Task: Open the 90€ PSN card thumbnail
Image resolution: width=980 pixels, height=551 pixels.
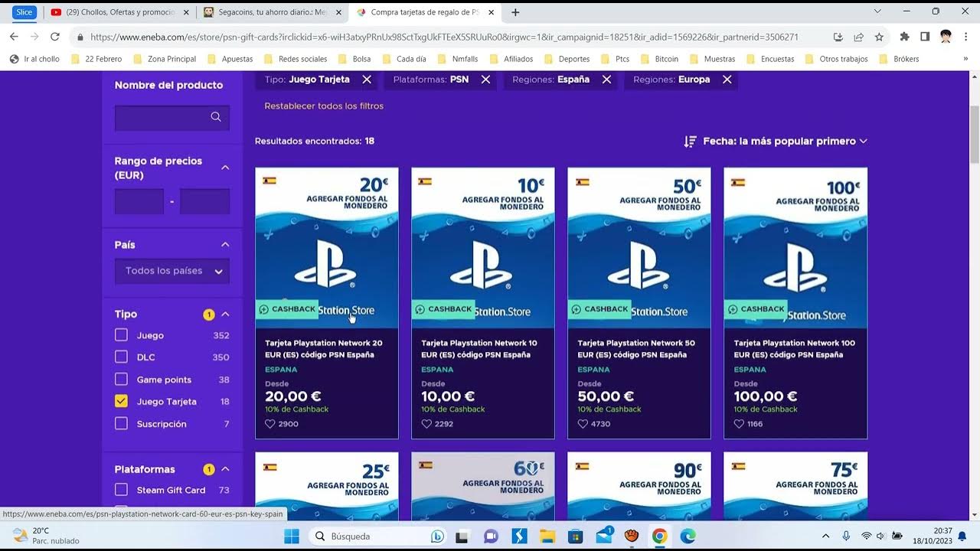Action: coord(639,487)
